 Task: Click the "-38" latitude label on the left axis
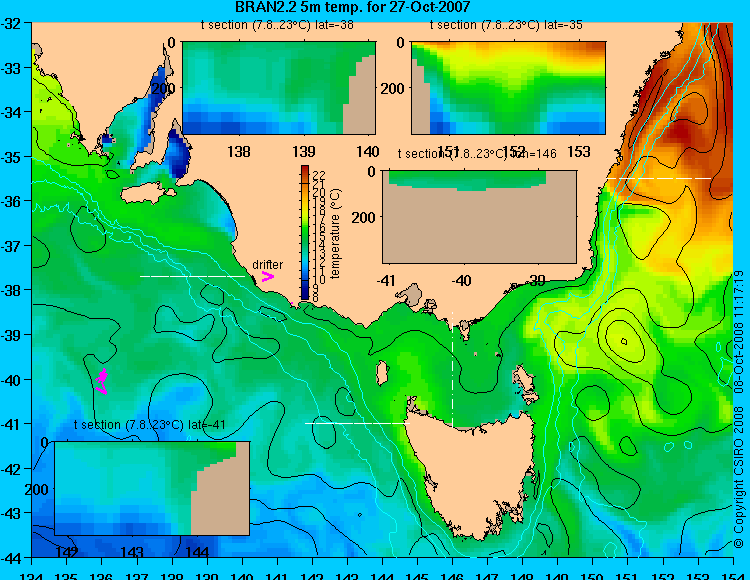point(11,290)
